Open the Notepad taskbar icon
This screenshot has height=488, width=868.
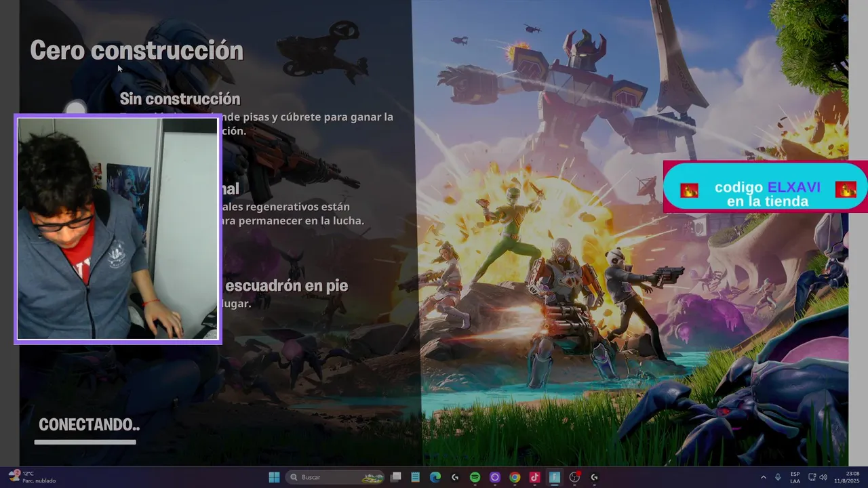point(416,477)
